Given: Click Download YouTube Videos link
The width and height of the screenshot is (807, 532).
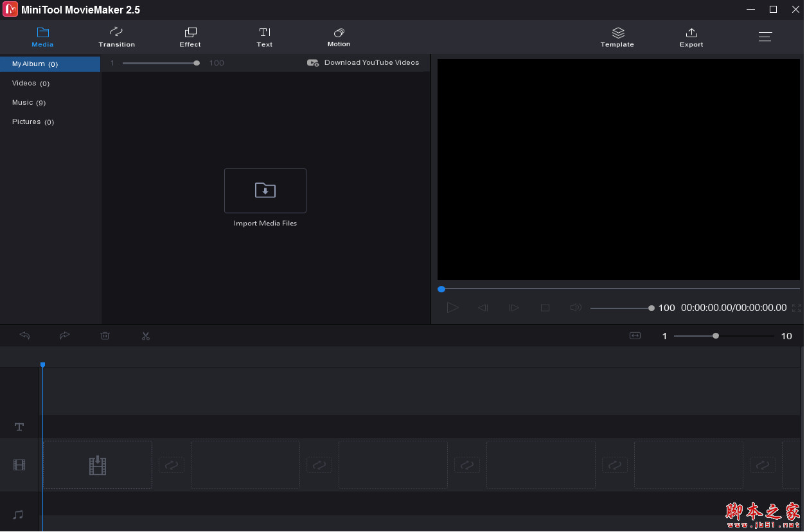Looking at the screenshot, I should pos(363,63).
